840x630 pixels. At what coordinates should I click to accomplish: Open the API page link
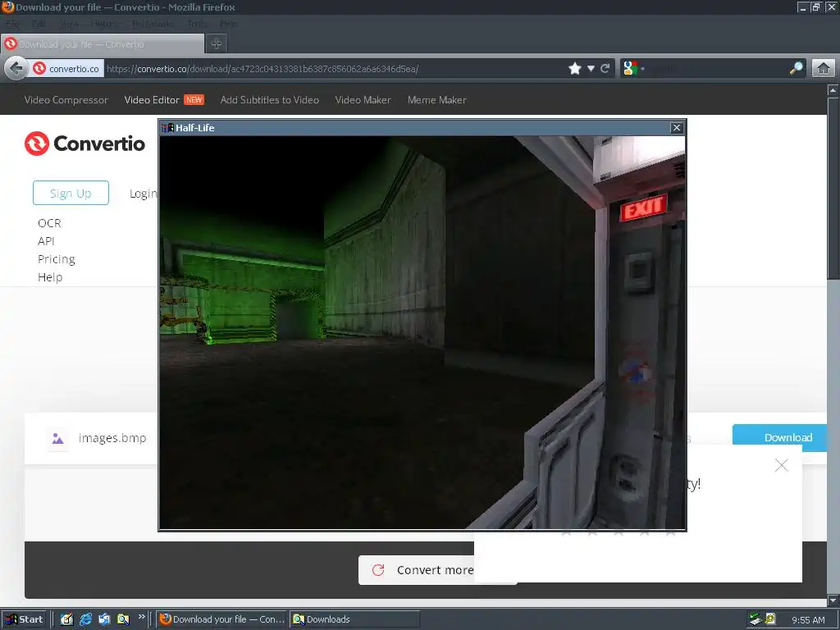[46, 241]
